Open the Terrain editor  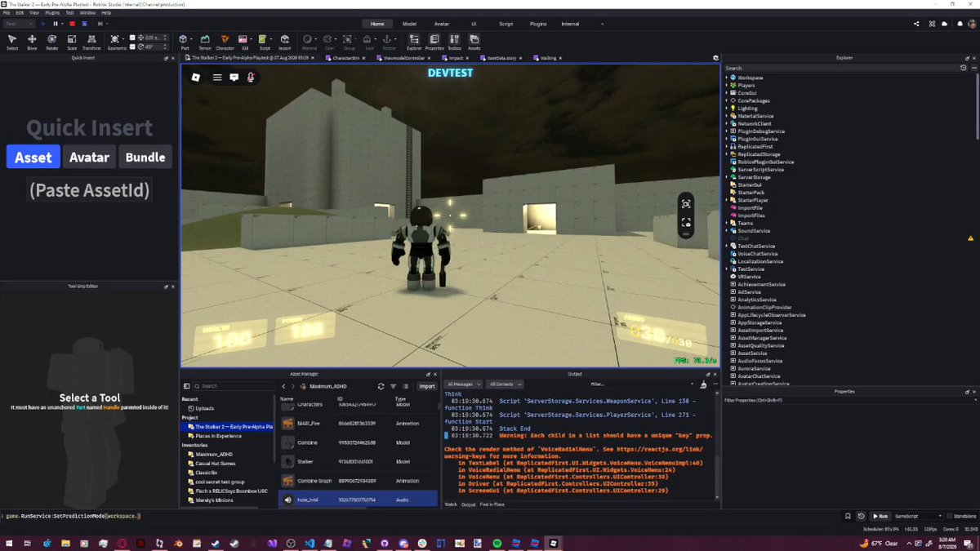coord(204,42)
